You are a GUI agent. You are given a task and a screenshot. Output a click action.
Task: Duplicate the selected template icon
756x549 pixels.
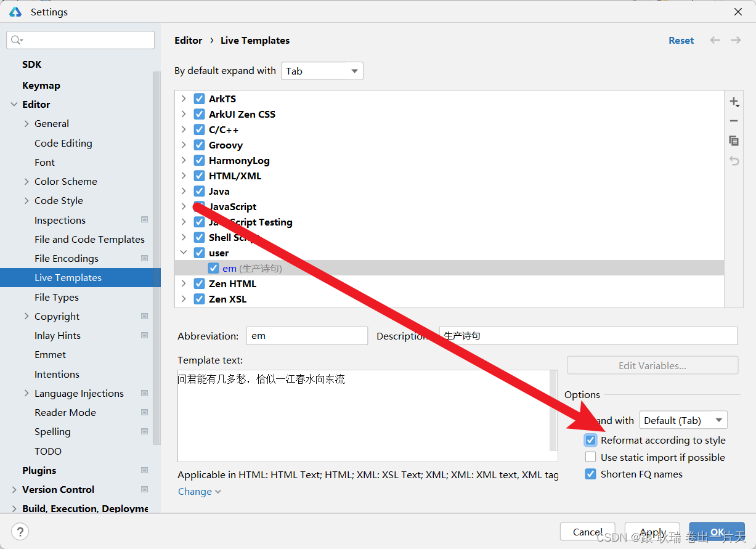coord(734,141)
